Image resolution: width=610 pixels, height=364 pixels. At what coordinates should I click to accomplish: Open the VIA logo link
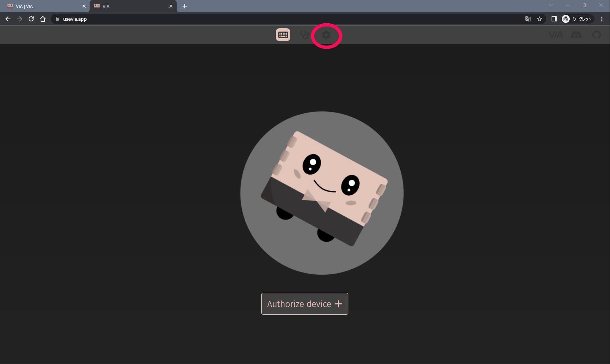point(556,35)
